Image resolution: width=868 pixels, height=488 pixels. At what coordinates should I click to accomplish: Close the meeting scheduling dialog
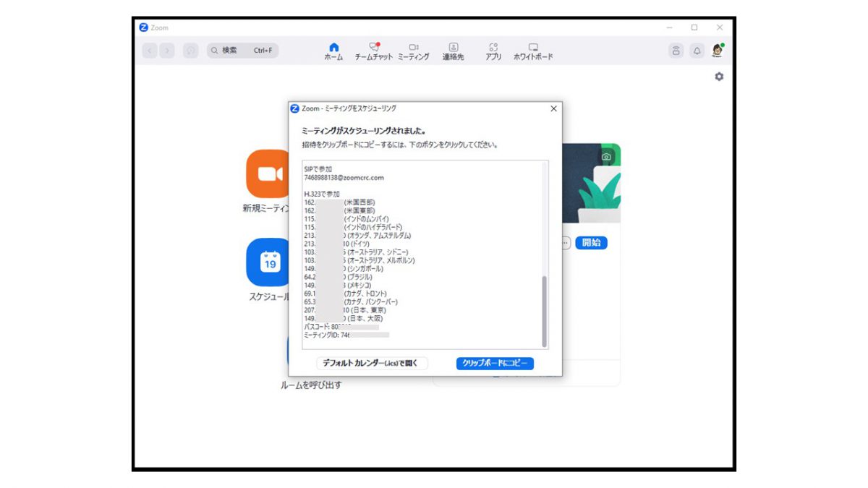pyautogui.click(x=553, y=108)
